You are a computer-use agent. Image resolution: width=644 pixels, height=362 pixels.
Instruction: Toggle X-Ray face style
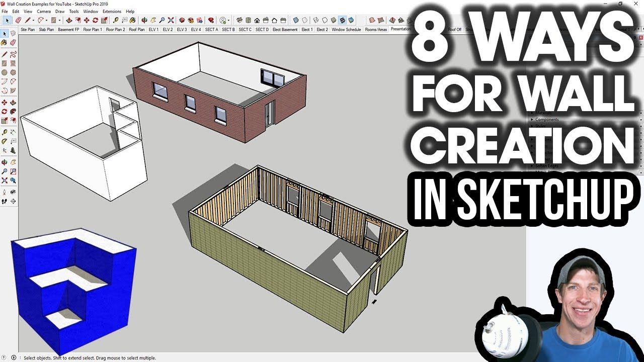[x=296, y=20]
